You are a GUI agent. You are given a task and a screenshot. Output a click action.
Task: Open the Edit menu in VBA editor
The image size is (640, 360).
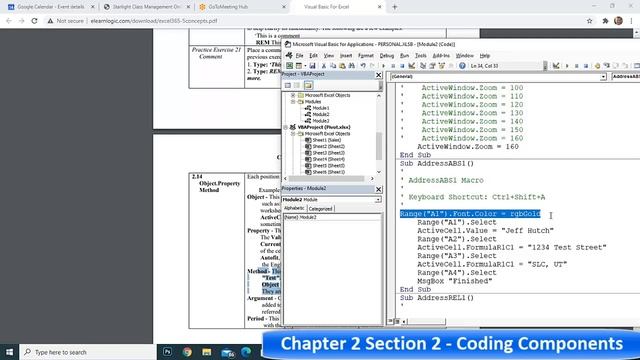pyautogui.click(x=313, y=56)
